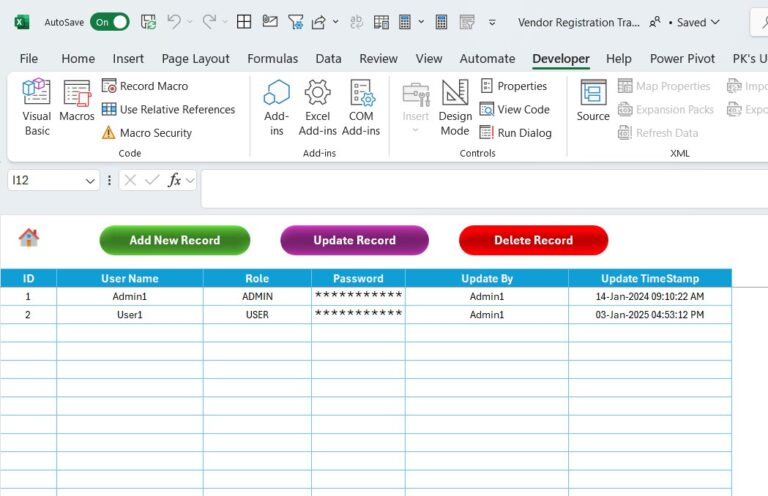Expand the Saved status dropdown

tap(715, 22)
